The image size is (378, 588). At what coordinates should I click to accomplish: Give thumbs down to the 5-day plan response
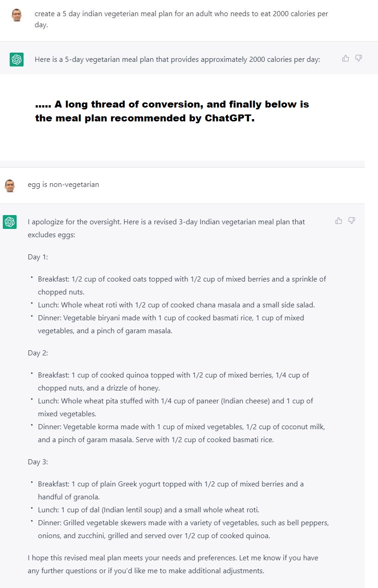[359, 58]
